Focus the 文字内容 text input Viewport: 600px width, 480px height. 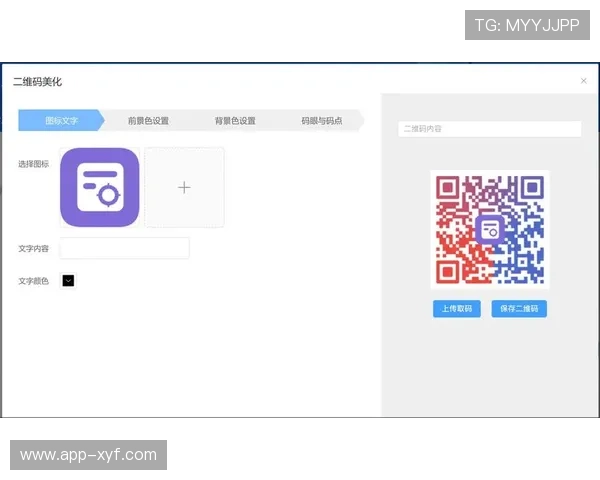pyautogui.click(x=124, y=248)
